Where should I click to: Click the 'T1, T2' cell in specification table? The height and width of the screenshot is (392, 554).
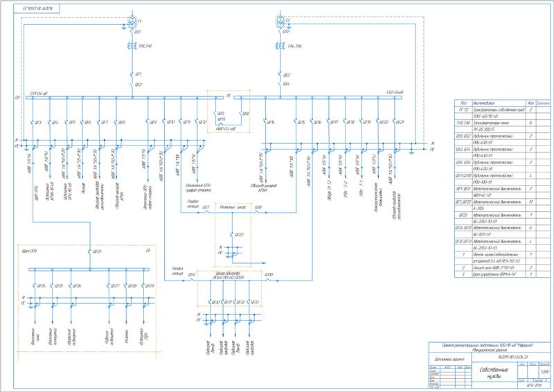463,110
